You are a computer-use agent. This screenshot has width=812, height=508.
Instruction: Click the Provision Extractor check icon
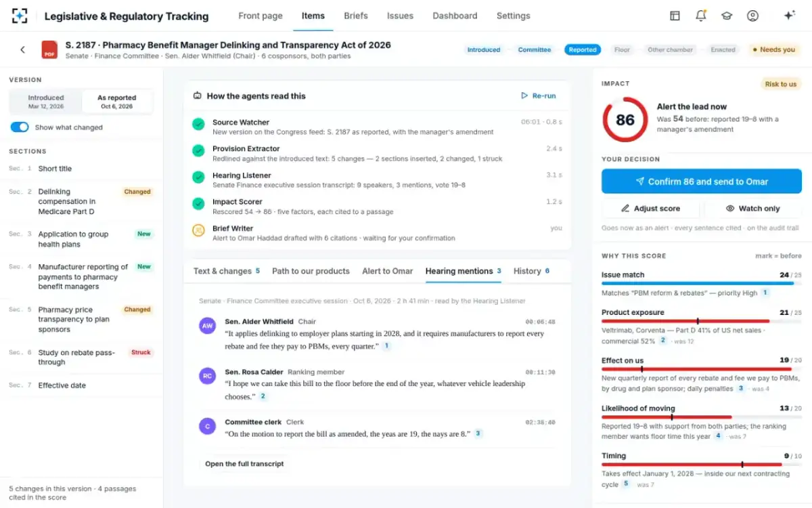198,151
